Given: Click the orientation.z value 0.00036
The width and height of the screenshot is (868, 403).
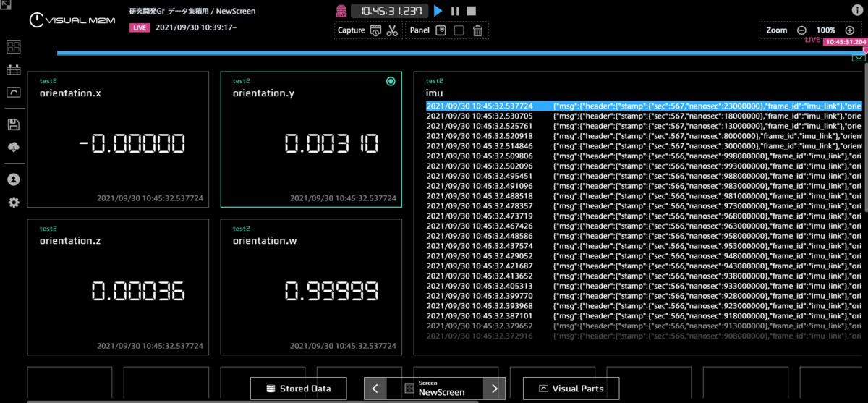Looking at the screenshot, I should click(x=138, y=292).
